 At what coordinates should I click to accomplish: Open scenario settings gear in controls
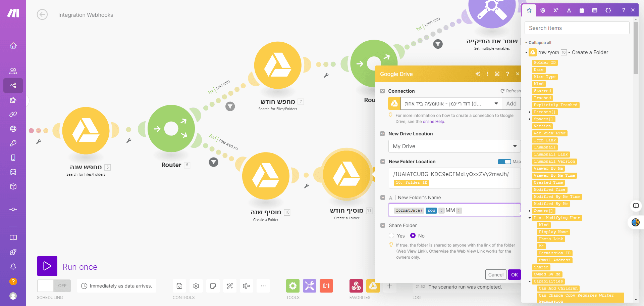[x=196, y=286]
